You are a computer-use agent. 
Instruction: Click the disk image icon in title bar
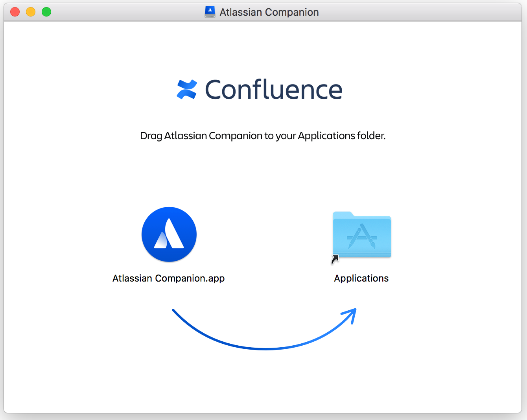[210, 12]
